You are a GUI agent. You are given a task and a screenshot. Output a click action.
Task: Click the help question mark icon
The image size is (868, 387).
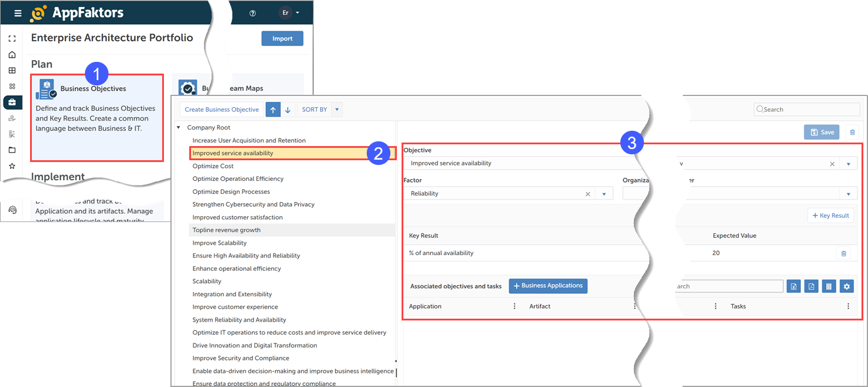[x=253, y=13]
